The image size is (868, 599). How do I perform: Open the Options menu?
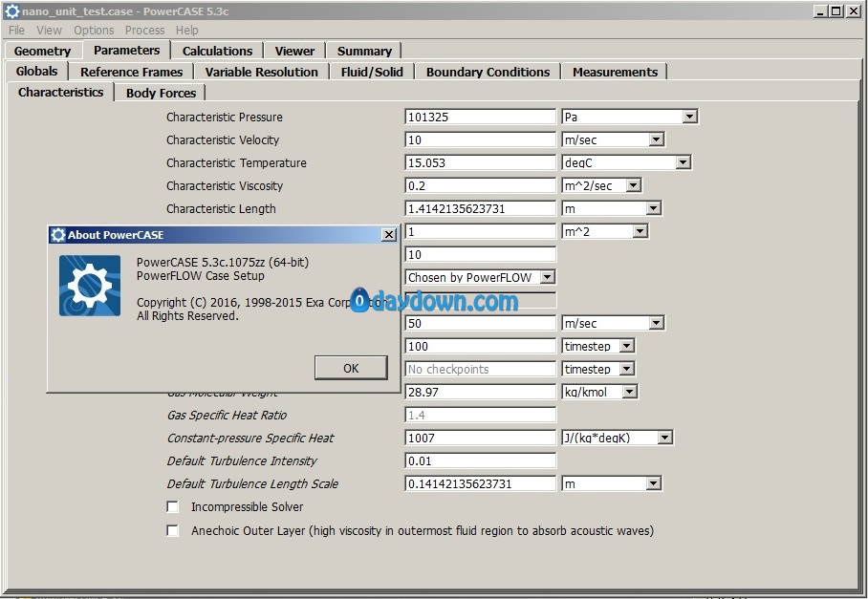pyautogui.click(x=94, y=30)
